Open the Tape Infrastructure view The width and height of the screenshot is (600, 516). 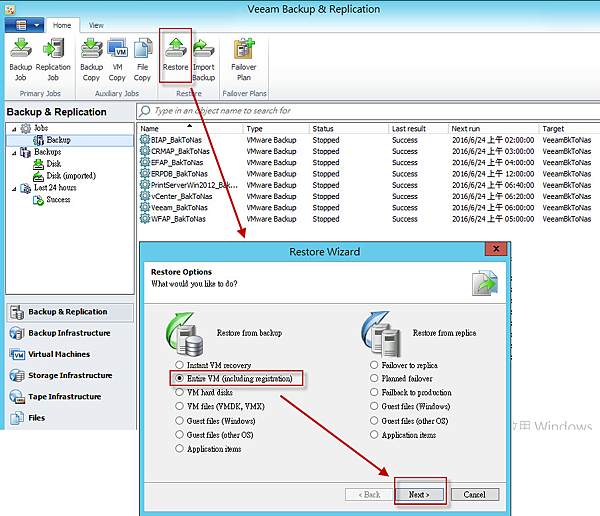[70, 397]
